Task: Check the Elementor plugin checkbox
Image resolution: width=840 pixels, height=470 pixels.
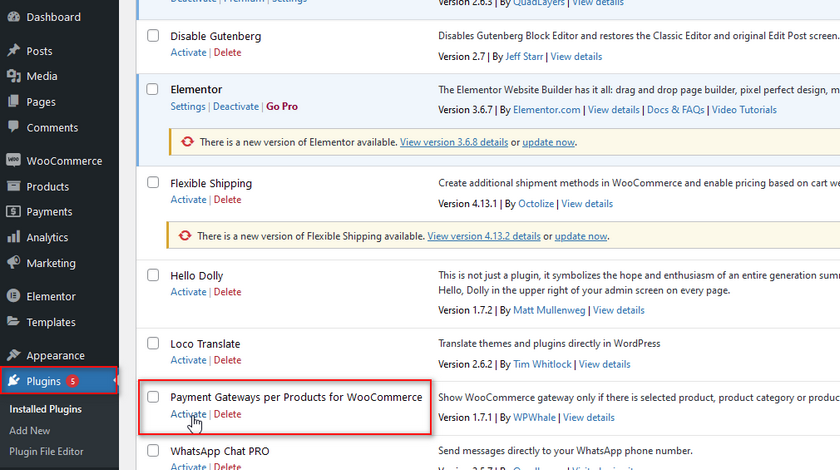Action: 153,89
